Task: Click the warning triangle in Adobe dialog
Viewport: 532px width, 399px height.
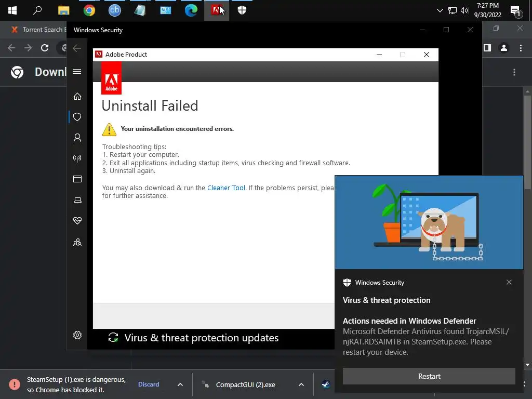Action: [x=109, y=129]
